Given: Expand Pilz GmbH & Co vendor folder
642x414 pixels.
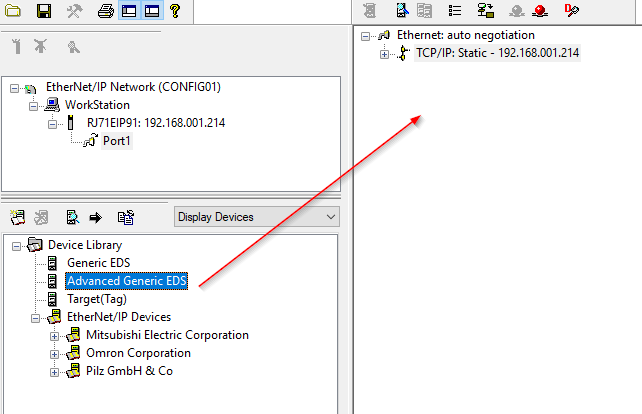Looking at the screenshot, I should point(54,372).
